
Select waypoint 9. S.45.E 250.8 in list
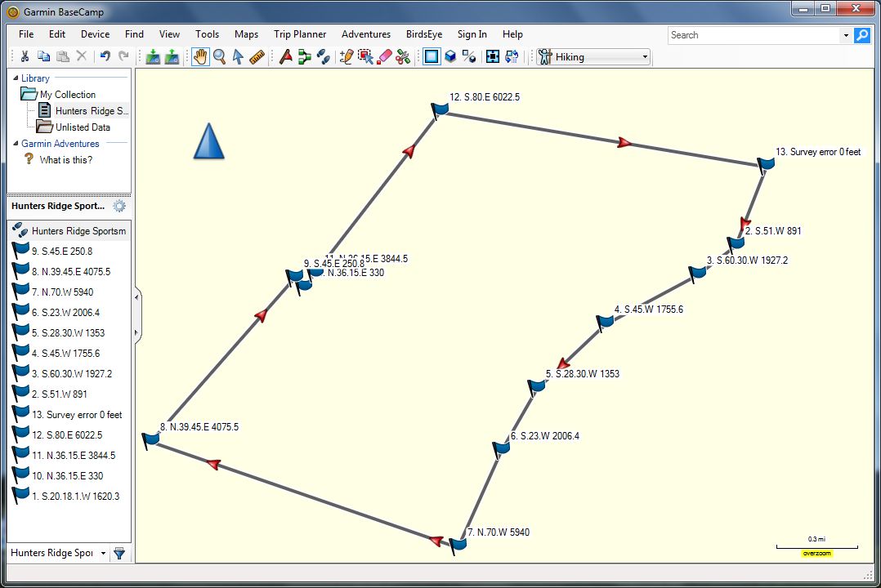click(x=70, y=251)
